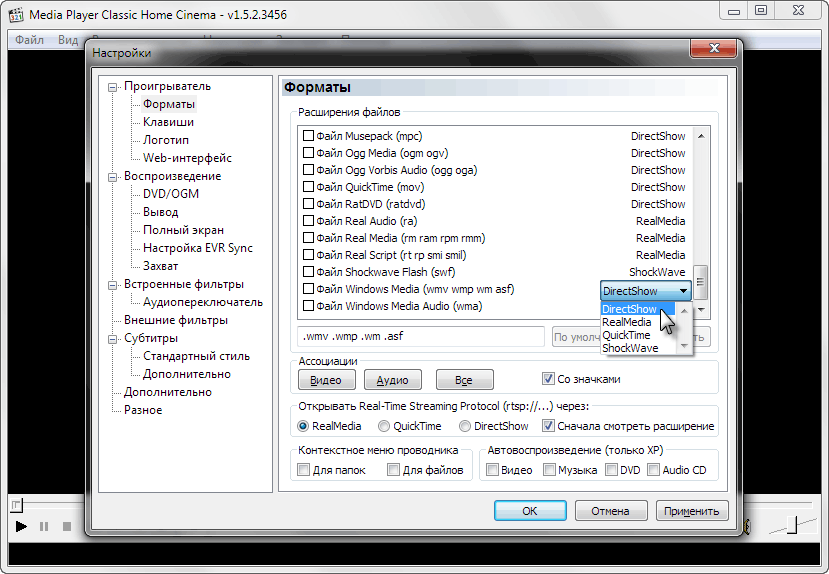Collapse the Проигрыватель tree node

pyautogui.click(x=114, y=87)
